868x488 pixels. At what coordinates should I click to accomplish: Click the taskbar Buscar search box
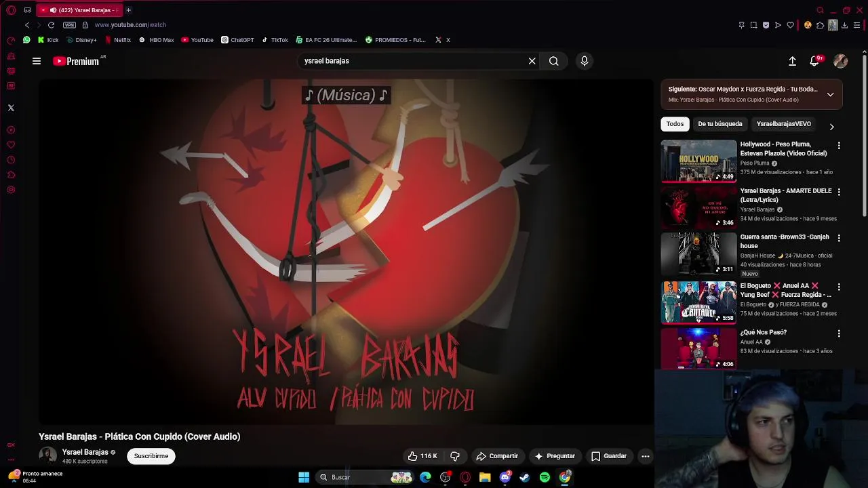click(365, 477)
